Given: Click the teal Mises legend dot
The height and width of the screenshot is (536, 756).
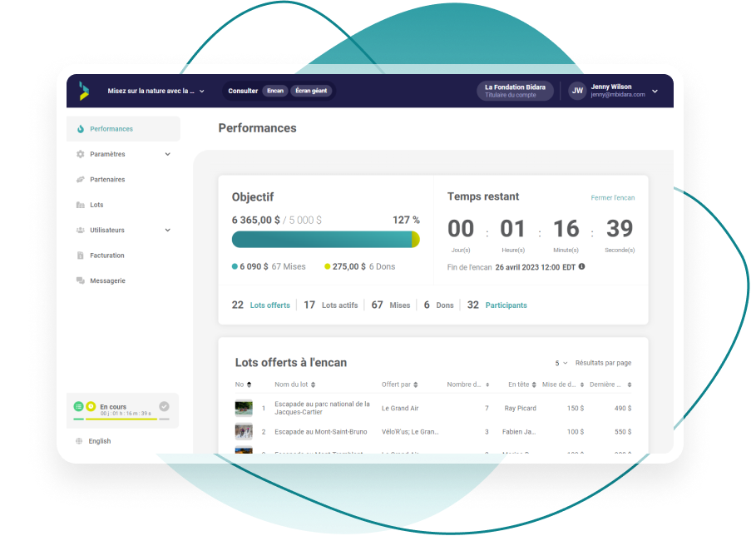Looking at the screenshot, I should pos(235,266).
